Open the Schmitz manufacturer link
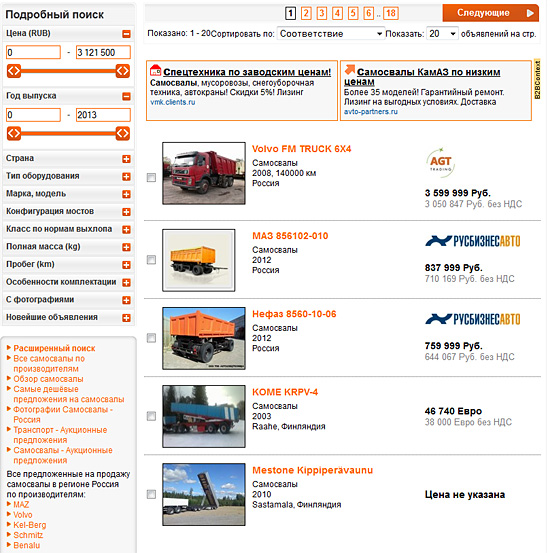Image resolution: width=550 pixels, height=553 pixels. tap(28, 535)
